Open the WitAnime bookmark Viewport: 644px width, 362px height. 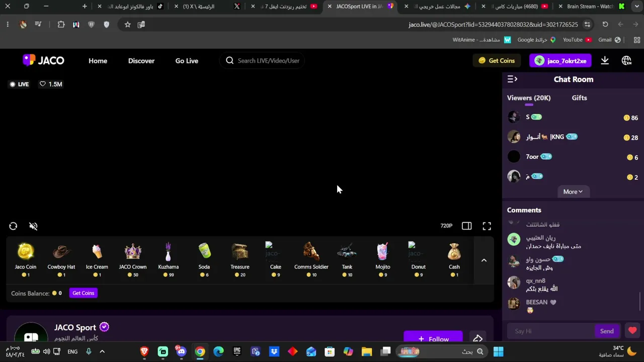(481, 40)
